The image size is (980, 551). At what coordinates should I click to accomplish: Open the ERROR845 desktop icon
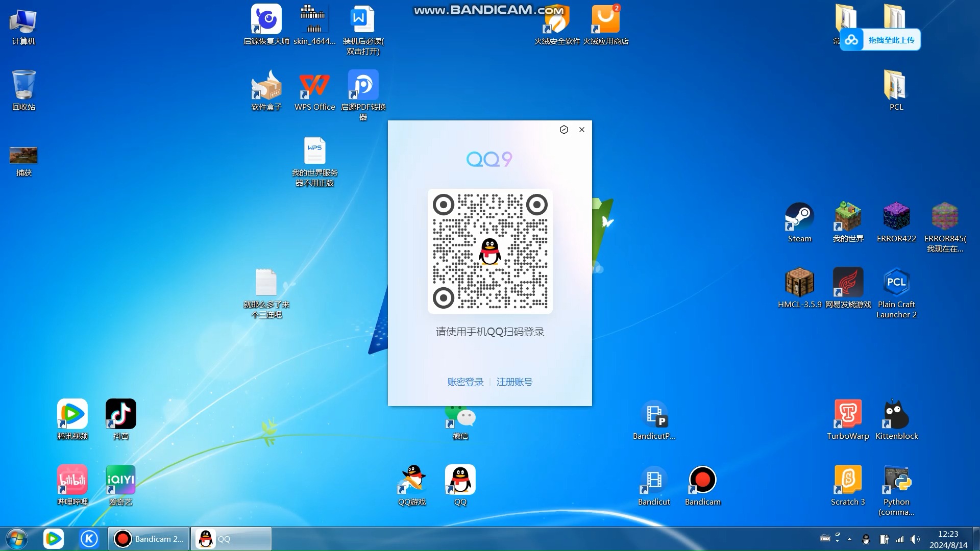click(945, 227)
